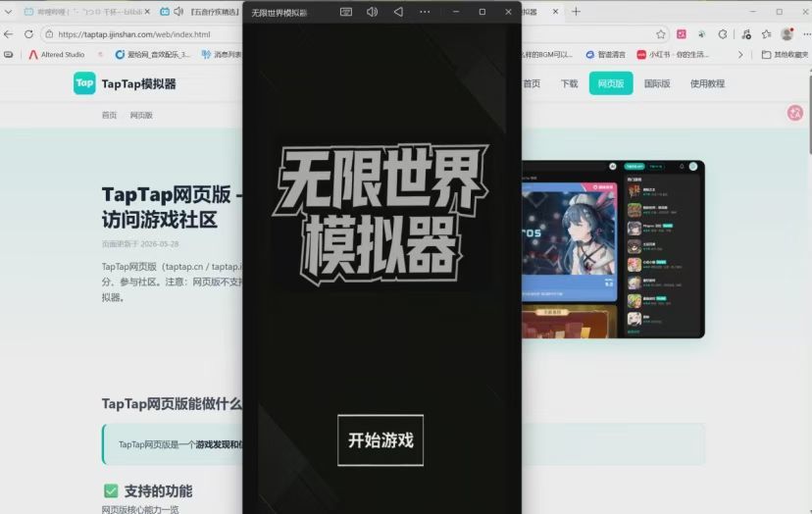Image resolution: width=812 pixels, height=514 pixels.
Task: Go to 首页 in site navigation
Action: (x=532, y=83)
